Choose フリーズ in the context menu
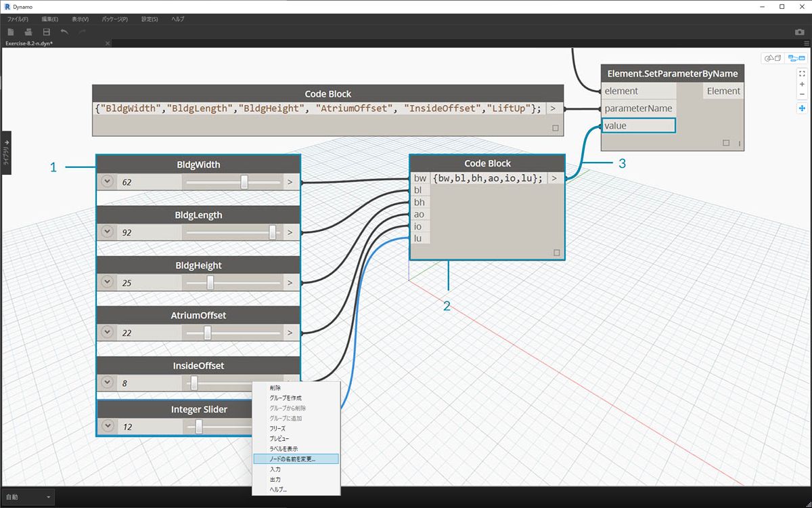Image resolution: width=812 pixels, height=508 pixels. [x=296, y=429]
